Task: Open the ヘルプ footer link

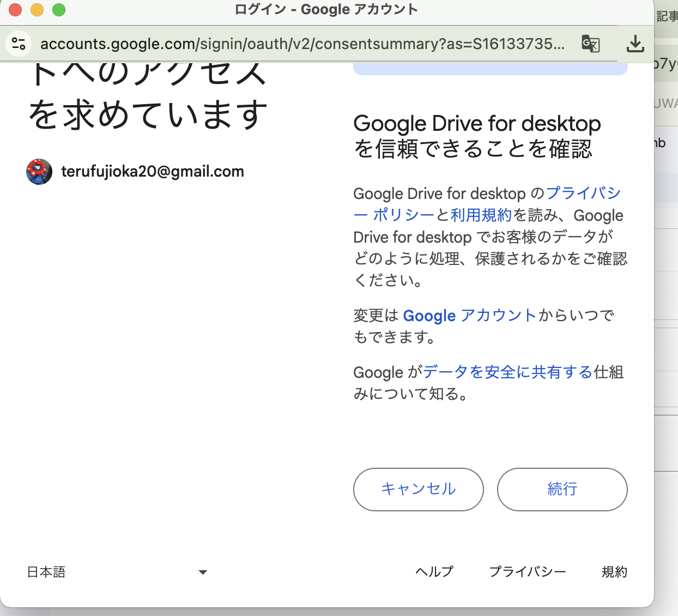Action: tap(434, 572)
